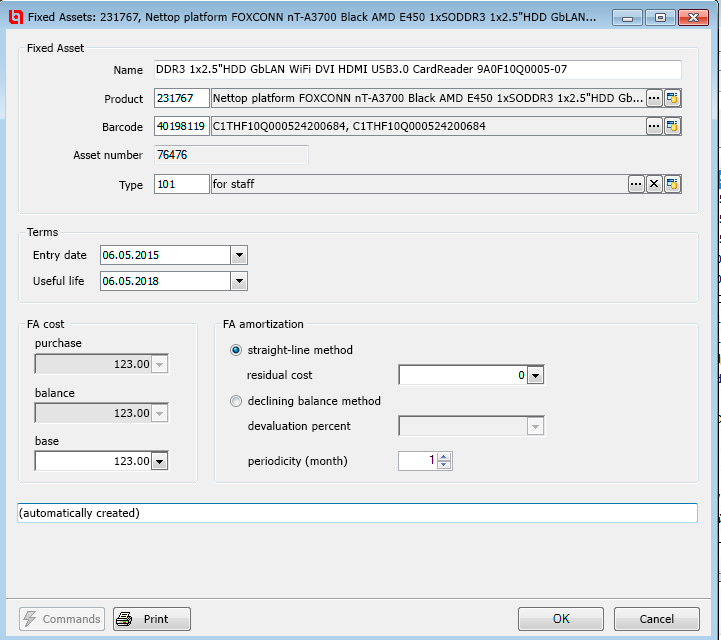Viewport: 721px width, 640px height.
Task: Clear the Type field with X button
Action: pos(654,184)
